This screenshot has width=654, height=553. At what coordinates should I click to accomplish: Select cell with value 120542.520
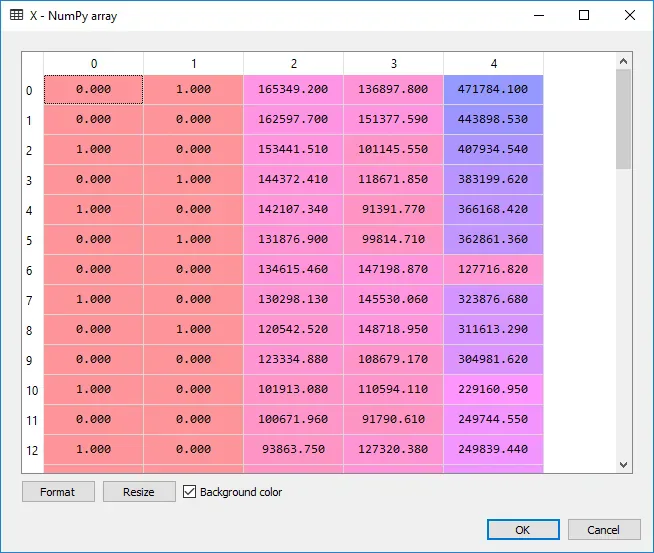(294, 330)
